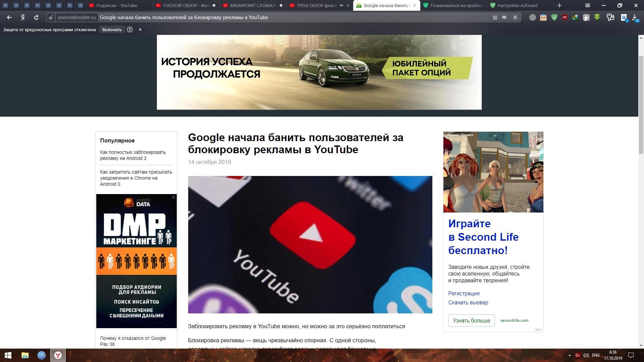Open the password manager key icon

[x=610, y=17]
